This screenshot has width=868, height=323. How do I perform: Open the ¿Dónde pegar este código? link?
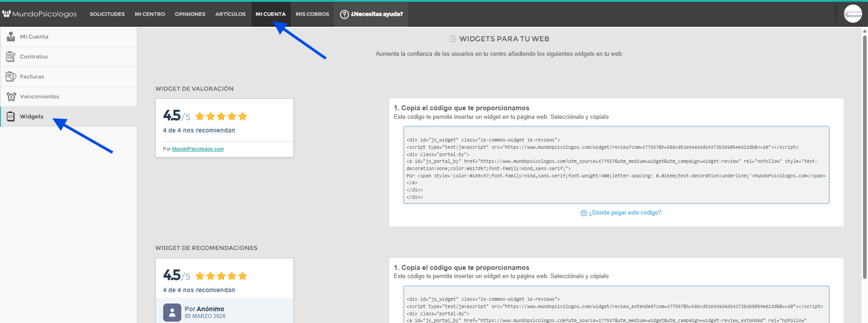pos(625,213)
